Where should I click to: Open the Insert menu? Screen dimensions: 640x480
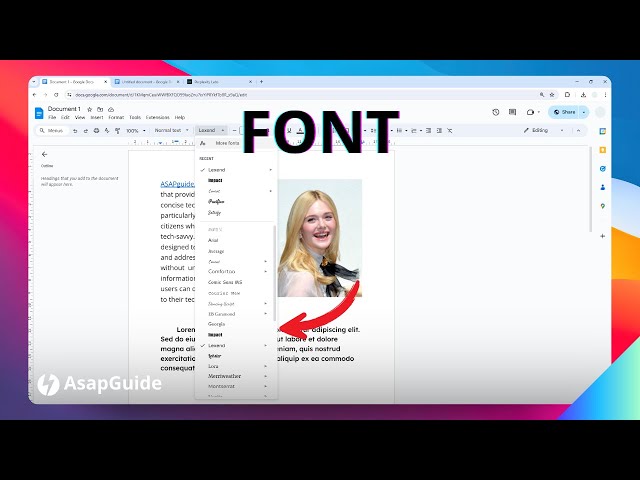pos(97,117)
